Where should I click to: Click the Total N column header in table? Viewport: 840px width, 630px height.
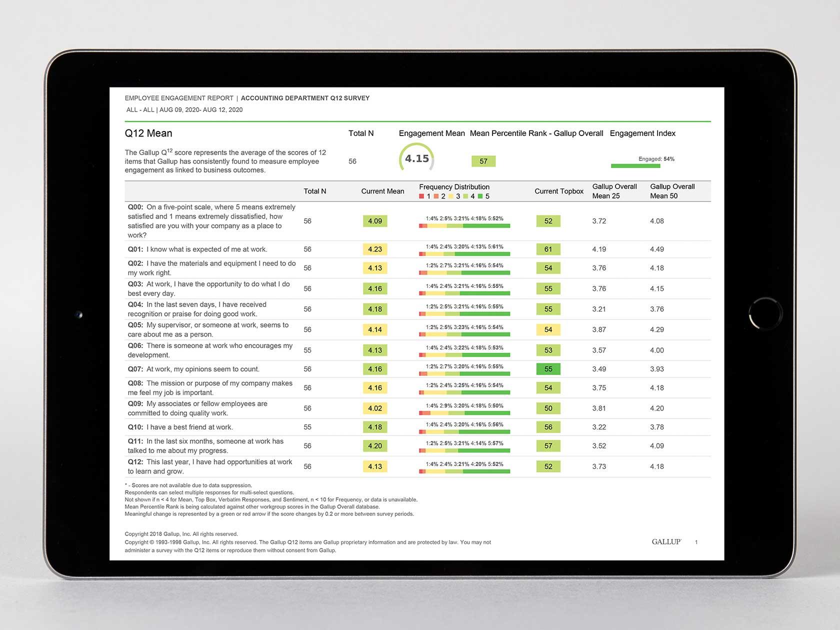(x=315, y=191)
